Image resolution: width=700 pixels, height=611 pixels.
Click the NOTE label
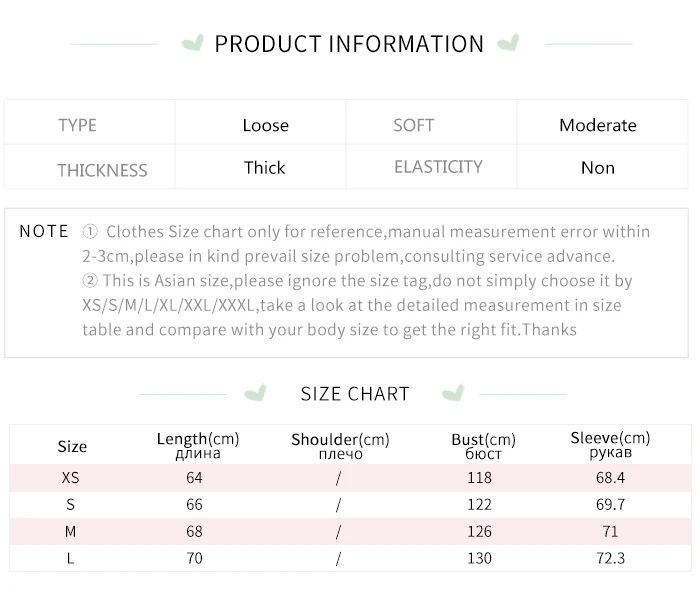(44, 231)
